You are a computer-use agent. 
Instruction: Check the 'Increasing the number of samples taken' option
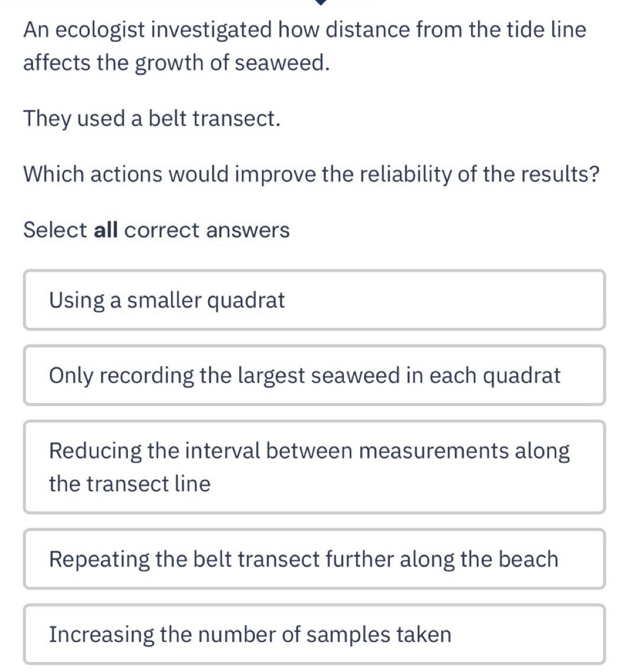tap(314, 635)
